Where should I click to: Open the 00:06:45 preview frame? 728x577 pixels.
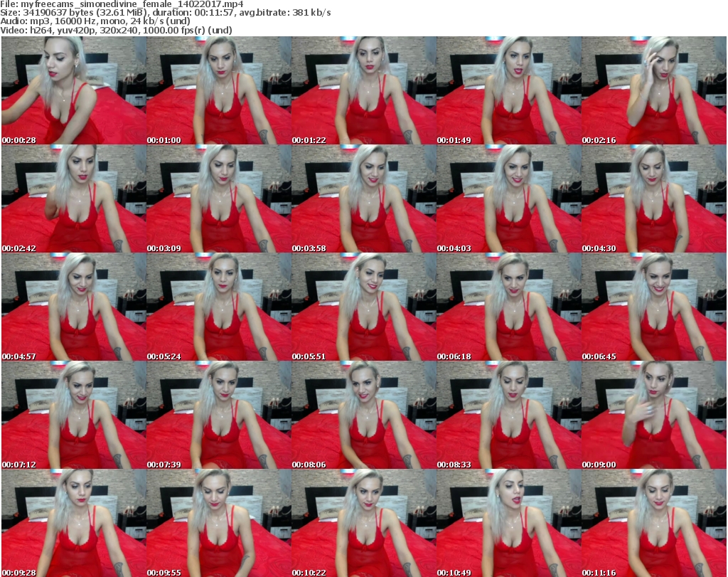654,307
